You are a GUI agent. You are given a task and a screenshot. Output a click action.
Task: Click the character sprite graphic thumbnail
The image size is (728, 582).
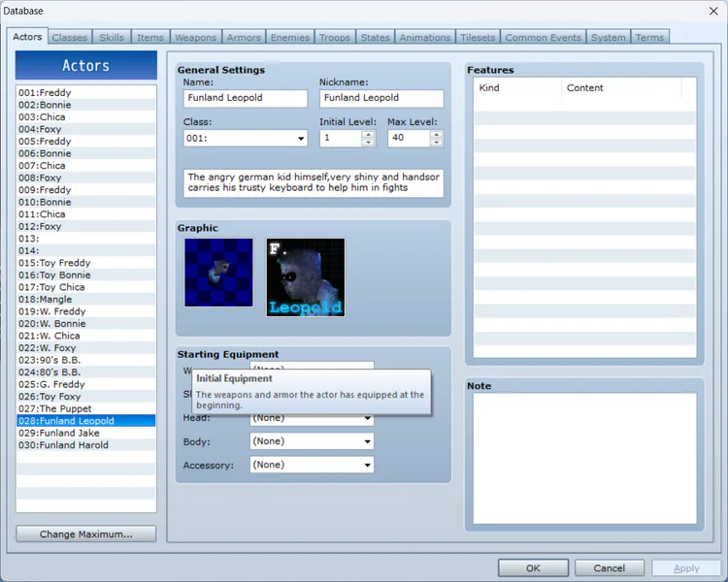[x=218, y=273]
